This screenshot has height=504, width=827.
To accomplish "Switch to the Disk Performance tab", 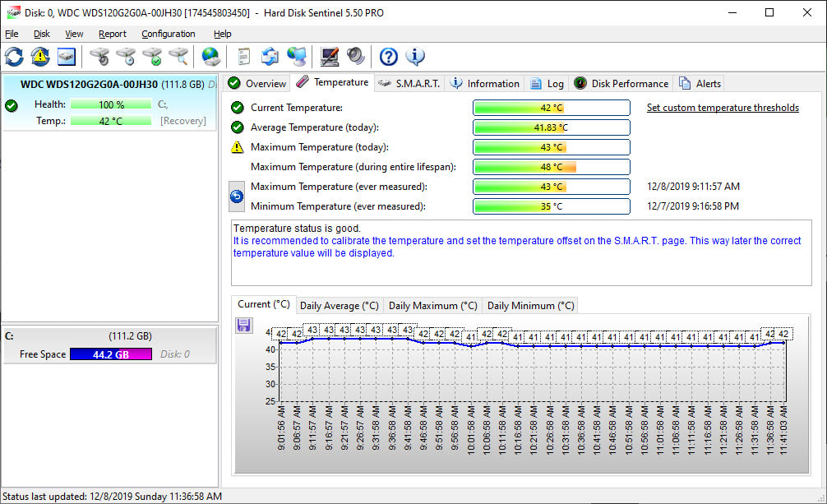I will [621, 83].
